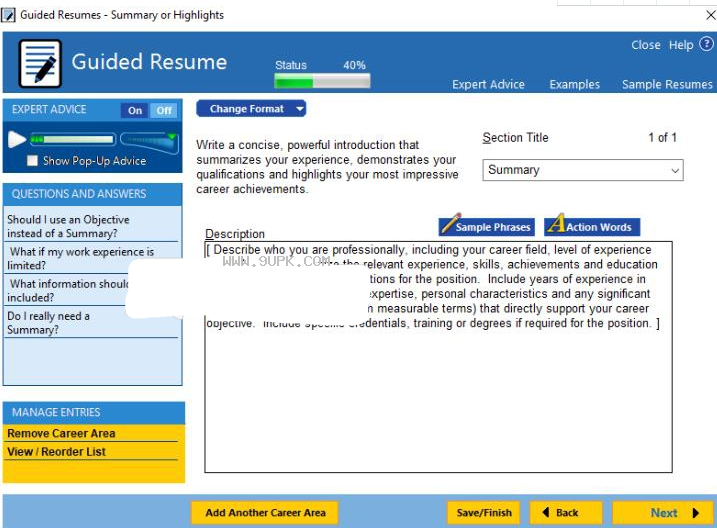Adjust the expert advice volume control
This screenshot has width=717, height=528.
[149, 142]
